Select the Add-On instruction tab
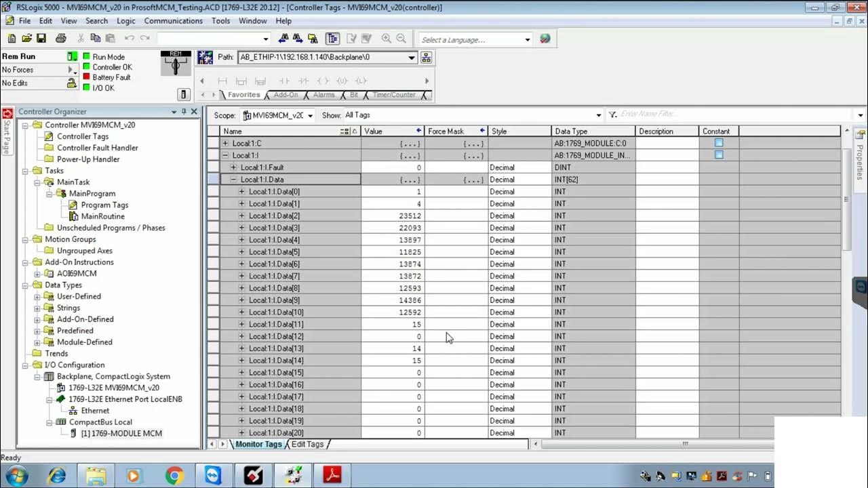 (x=285, y=95)
